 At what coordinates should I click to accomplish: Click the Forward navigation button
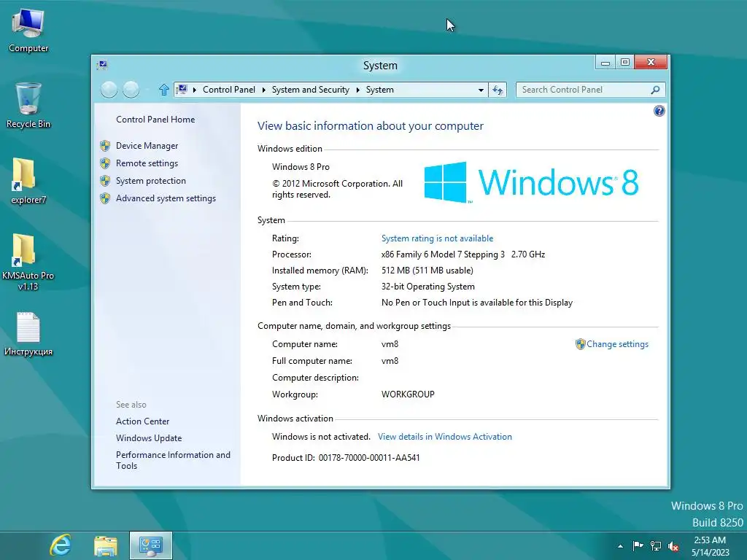(131, 90)
